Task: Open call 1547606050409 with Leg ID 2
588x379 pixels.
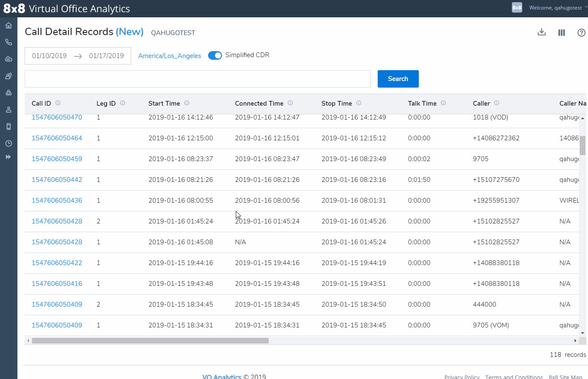Action: (57, 304)
